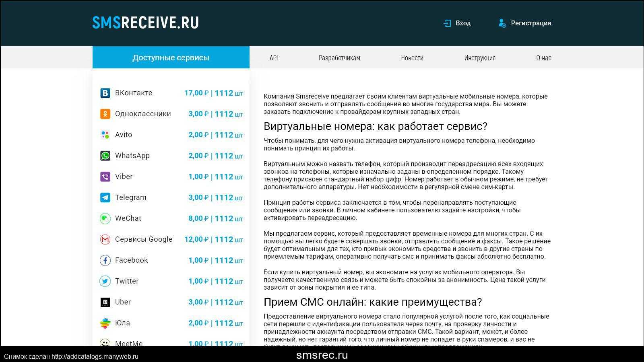The image size is (644, 362).
Task: Select the Twitter service name
Action: click(x=127, y=281)
